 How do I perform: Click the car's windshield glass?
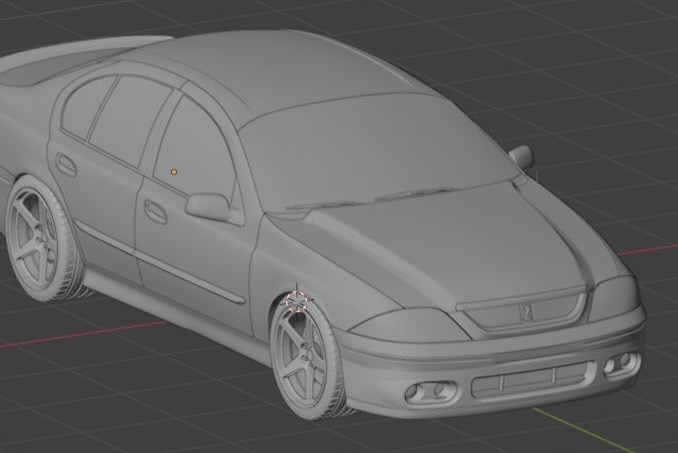[x=370, y=148]
